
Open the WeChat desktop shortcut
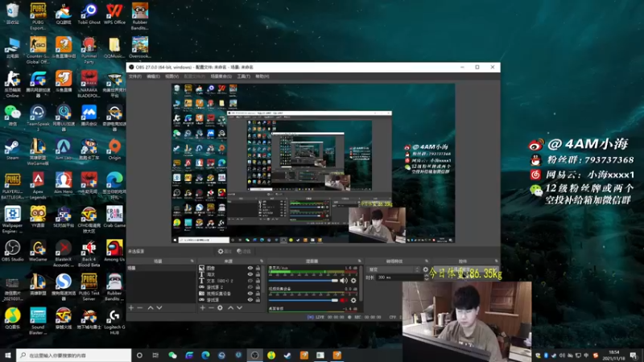tap(12, 115)
